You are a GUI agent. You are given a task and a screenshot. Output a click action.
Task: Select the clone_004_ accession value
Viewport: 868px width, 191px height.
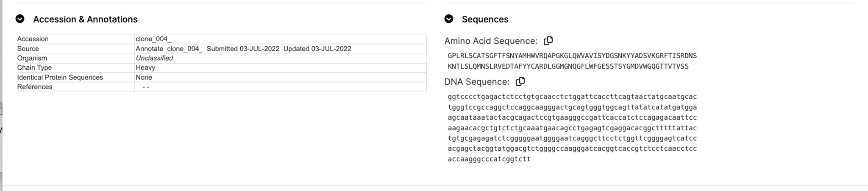153,39
